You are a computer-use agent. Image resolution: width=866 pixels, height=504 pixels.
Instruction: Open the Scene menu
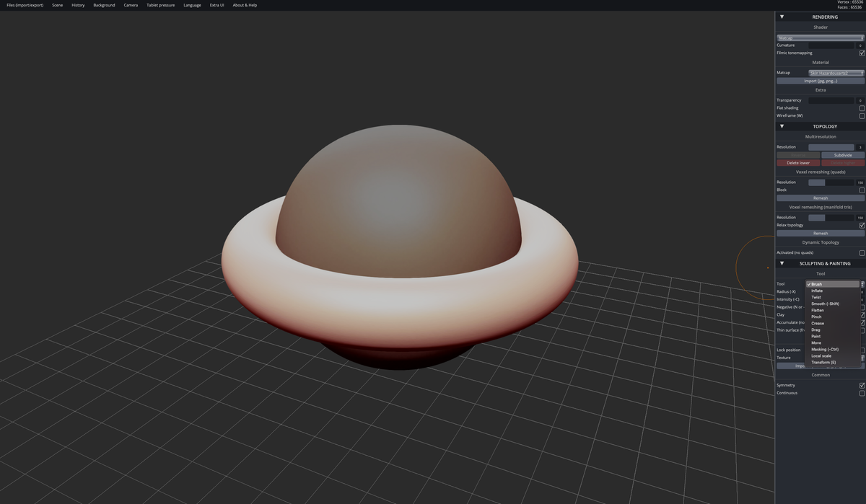tap(57, 5)
